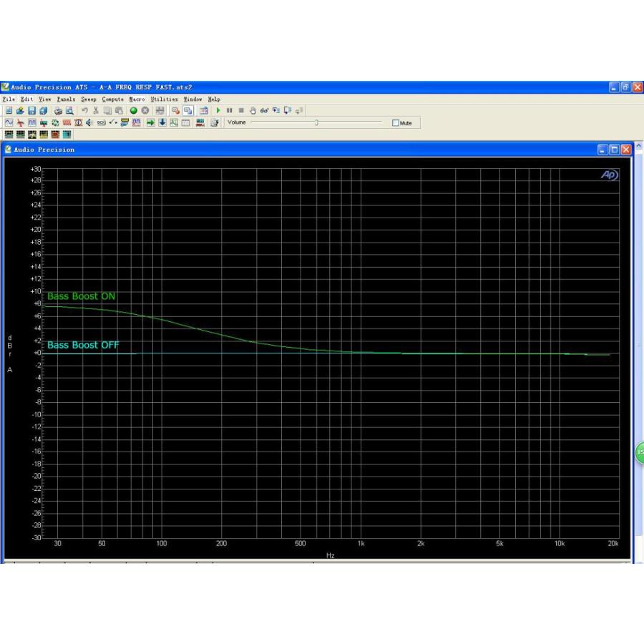
Task: Select the first workspace page icon
Action: [9, 135]
